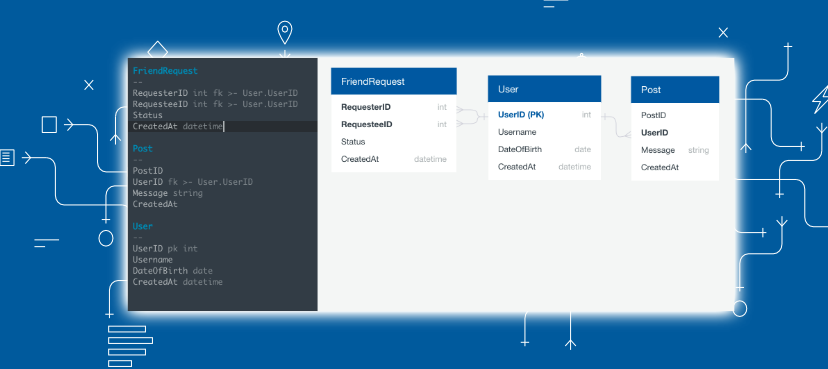The width and height of the screenshot is (828, 369).
Task: Select the Post table header in the diagram
Action: click(x=675, y=90)
